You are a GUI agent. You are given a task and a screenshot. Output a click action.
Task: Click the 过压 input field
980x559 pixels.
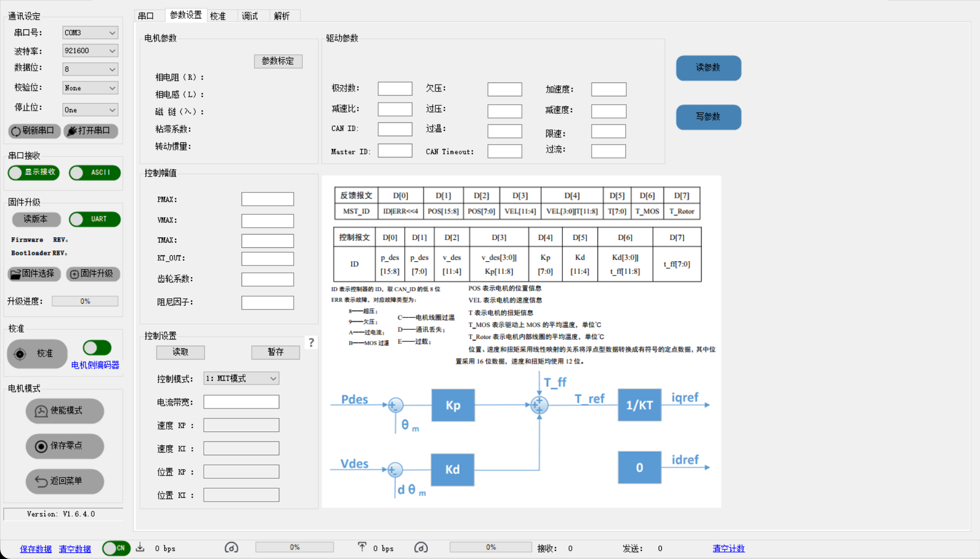(505, 111)
